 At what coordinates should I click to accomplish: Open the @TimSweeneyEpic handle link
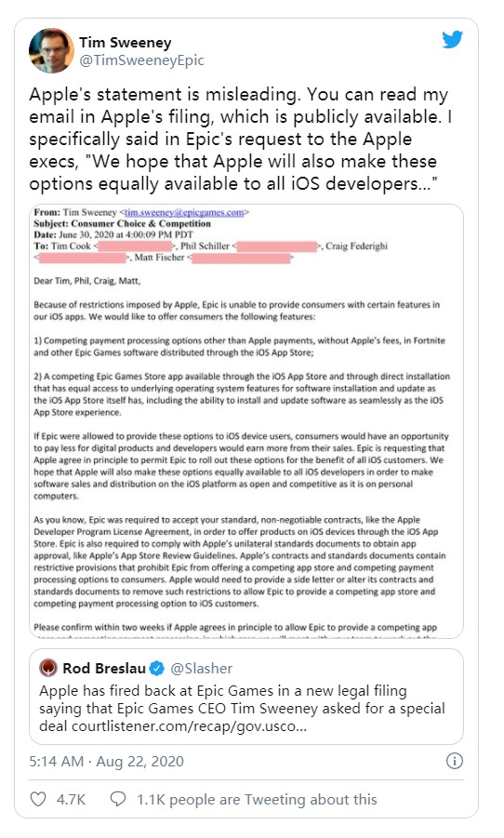click(141, 60)
